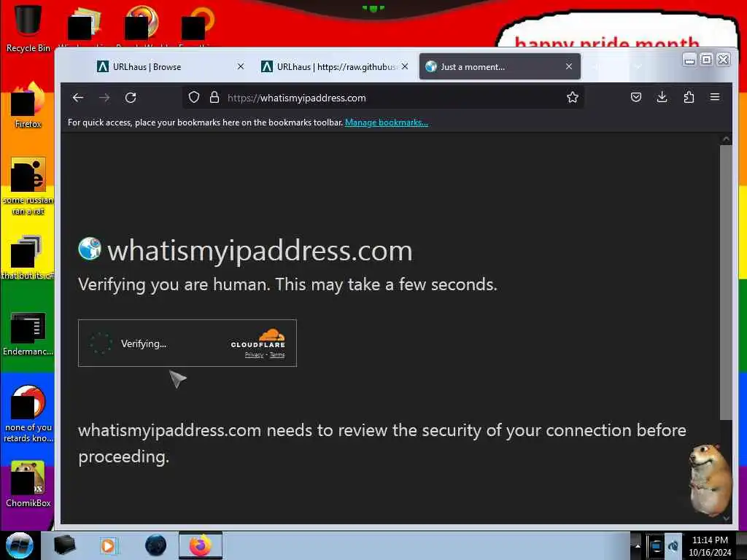This screenshot has height=560, width=747.
Task: Open the Downloads arrow icon
Action: pos(662,98)
